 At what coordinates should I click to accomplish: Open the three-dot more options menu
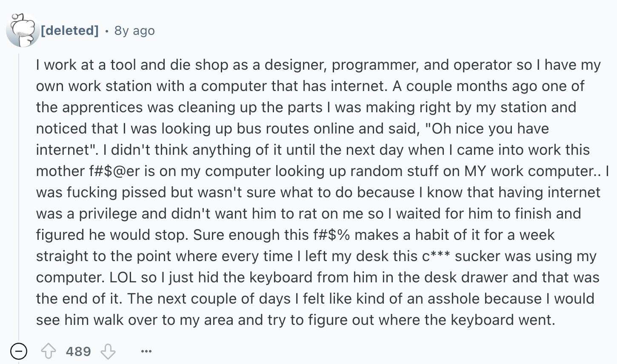point(146,351)
